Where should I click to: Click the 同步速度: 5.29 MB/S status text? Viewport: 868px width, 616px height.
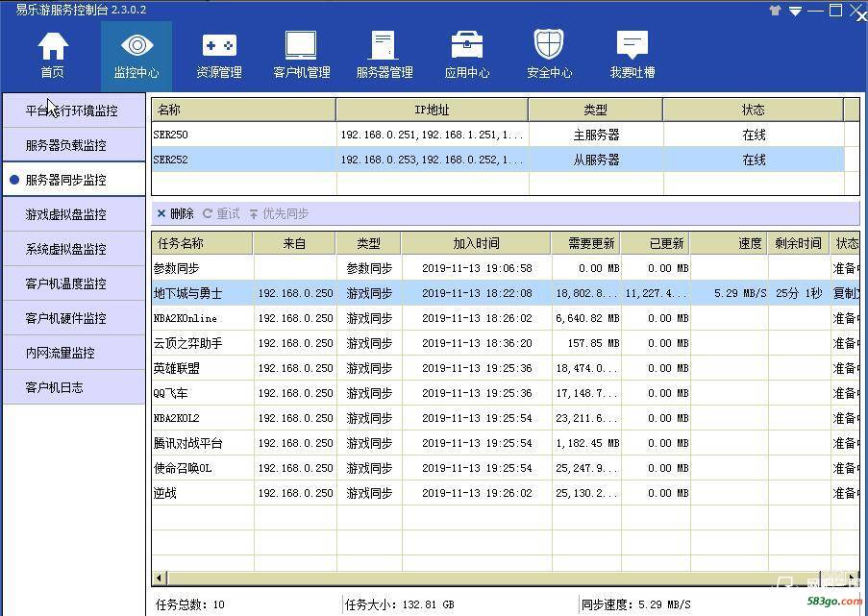636,604
